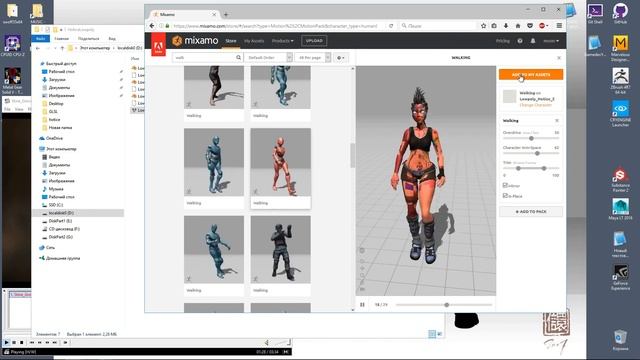Click the Overdrive slider handle
640x360 pixels.
(x=531, y=138)
